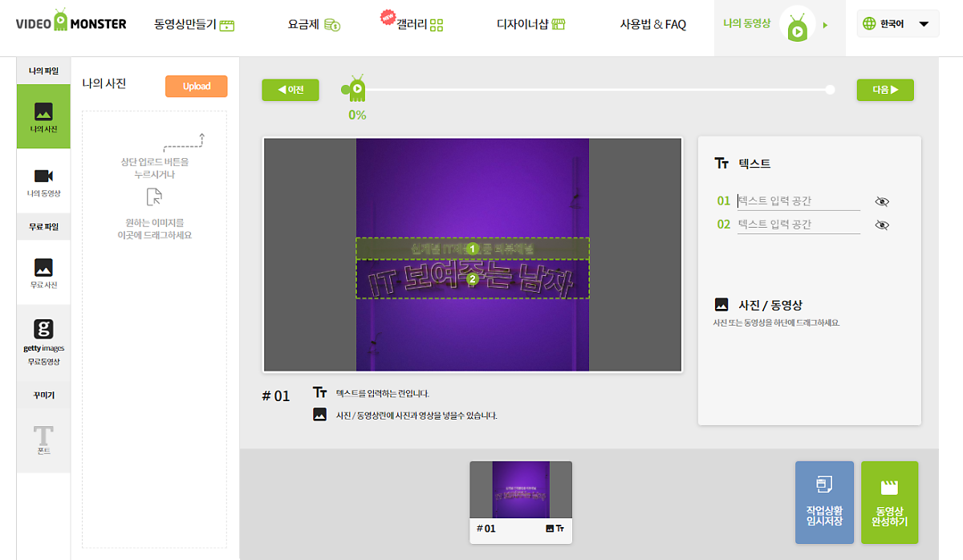Click the 꾸미기 section header
The width and height of the screenshot is (963, 560).
point(43,396)
